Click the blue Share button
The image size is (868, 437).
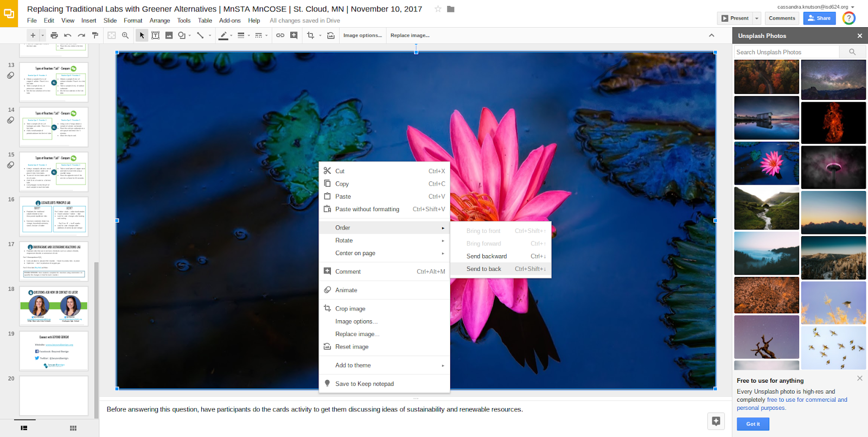[x=819, y=18]
